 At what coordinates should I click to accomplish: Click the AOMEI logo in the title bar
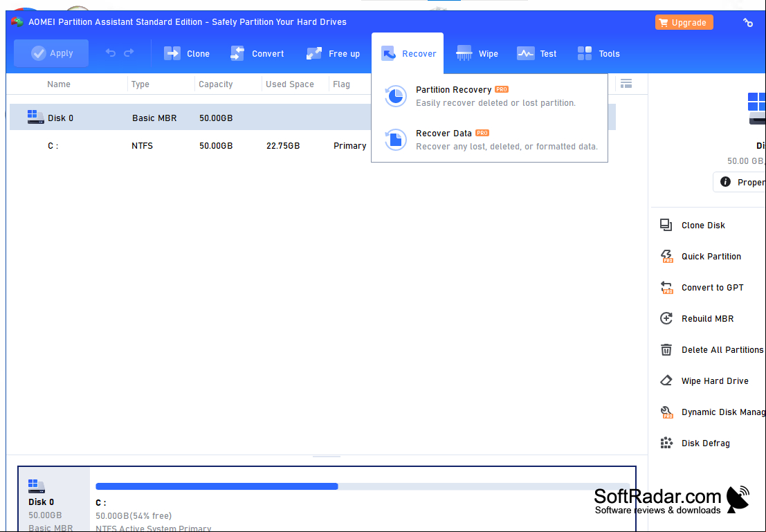tap(17, 22)
